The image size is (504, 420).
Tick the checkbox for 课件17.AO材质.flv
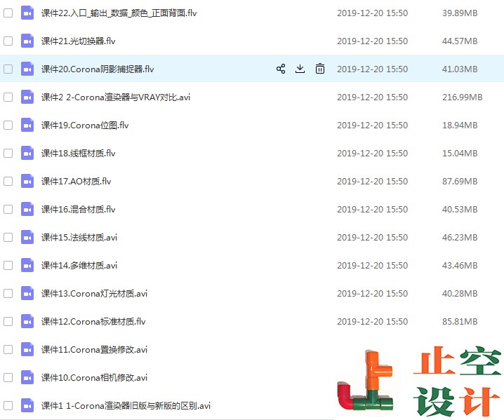tap(8, 181)
